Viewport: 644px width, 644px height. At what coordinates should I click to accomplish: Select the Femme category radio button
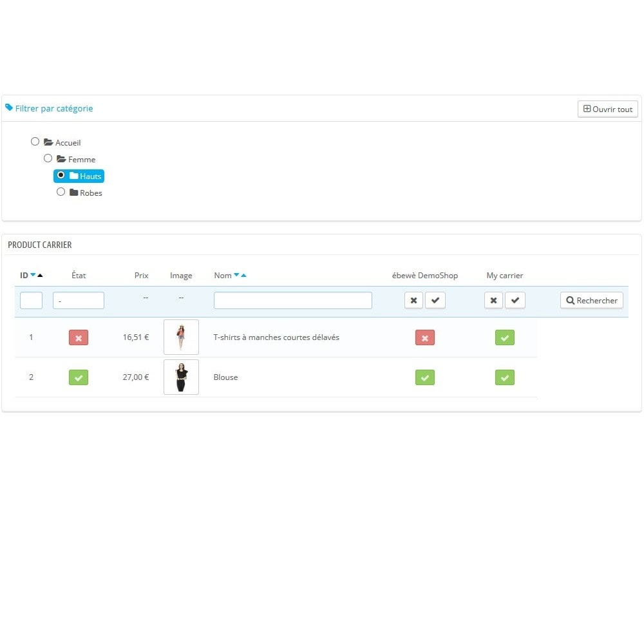point(48,158)
